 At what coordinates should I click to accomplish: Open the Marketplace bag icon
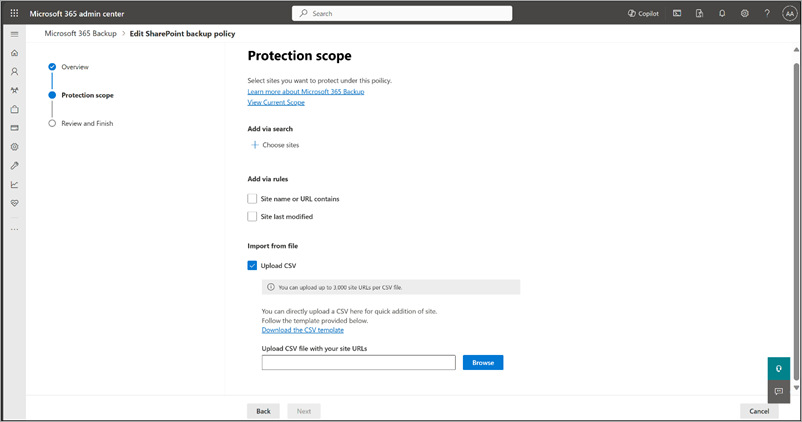(x=14, y=109)
